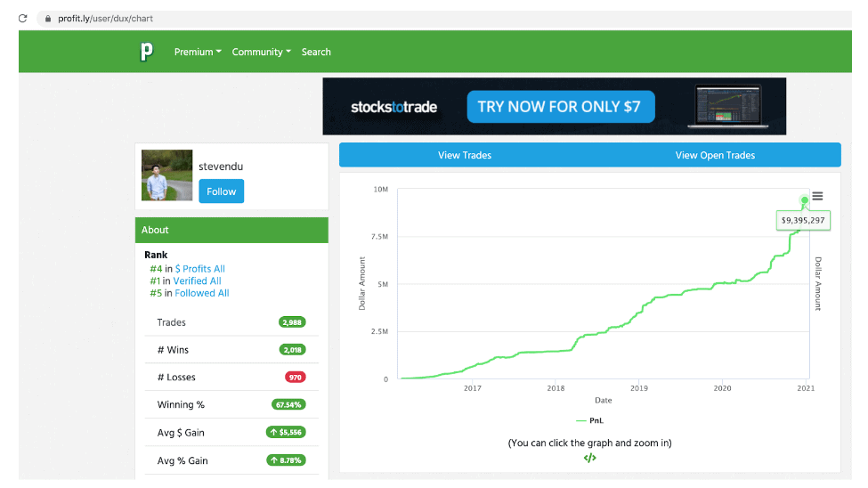Click the green data point on chart
The width and height of the screenshot is (868, 488).
(x=804, y=200)
